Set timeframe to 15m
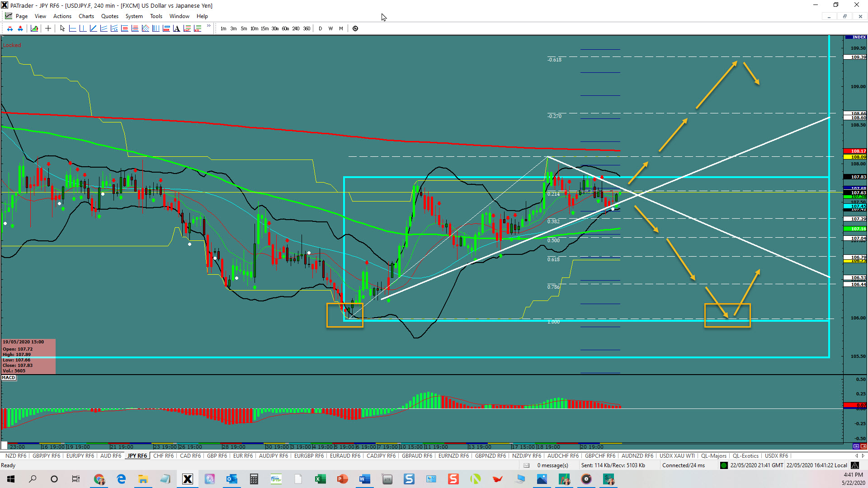The image size is (868, 488). click(x=264, y=28)
